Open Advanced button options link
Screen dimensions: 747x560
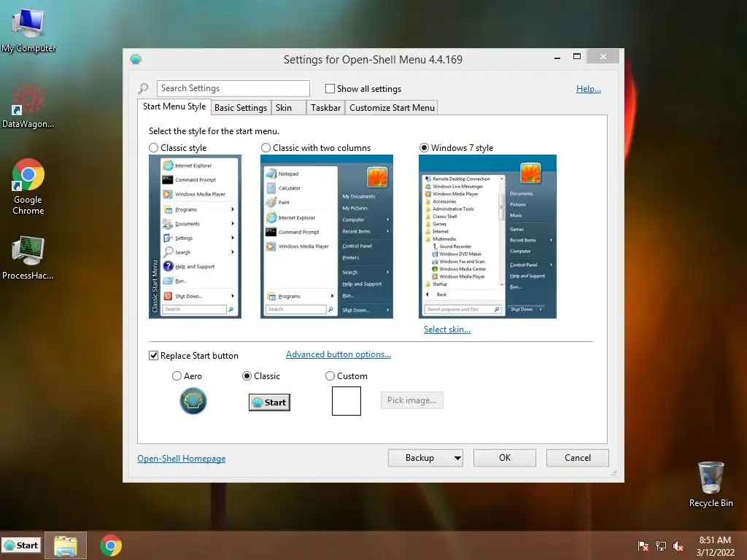[x=338, y=354]
